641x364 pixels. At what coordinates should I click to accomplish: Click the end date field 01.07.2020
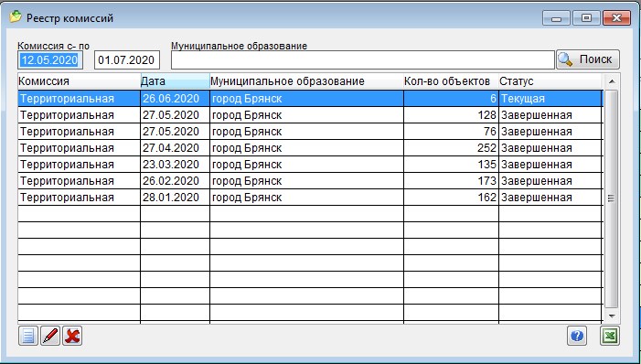point(127,60)
